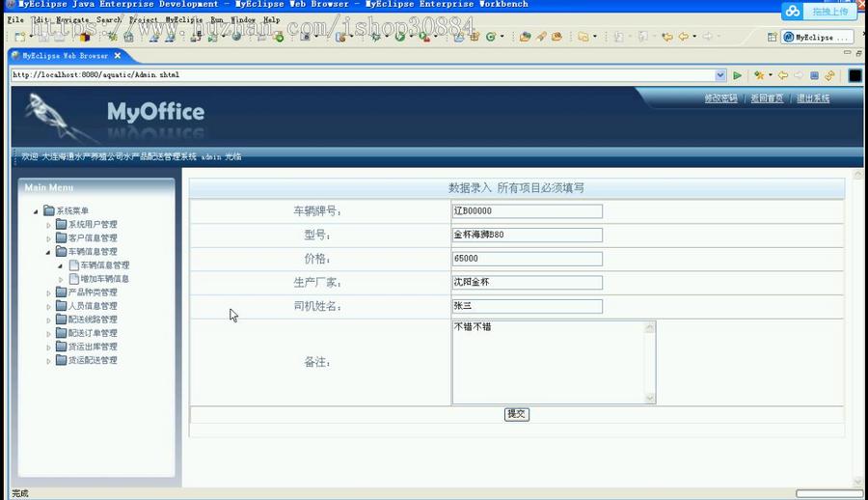Screen dimensions: 868x500
Task: Expand the 系统用户管理 folder
Action: tap(49, 225)
